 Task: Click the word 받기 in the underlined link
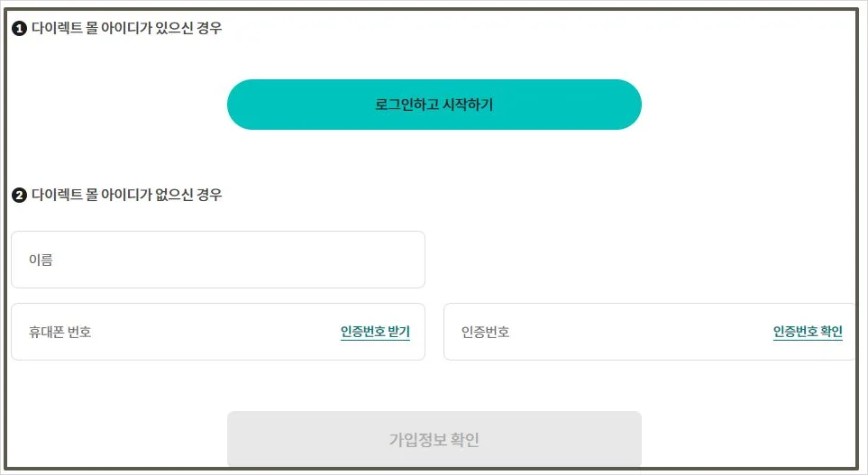click(398, 332)
